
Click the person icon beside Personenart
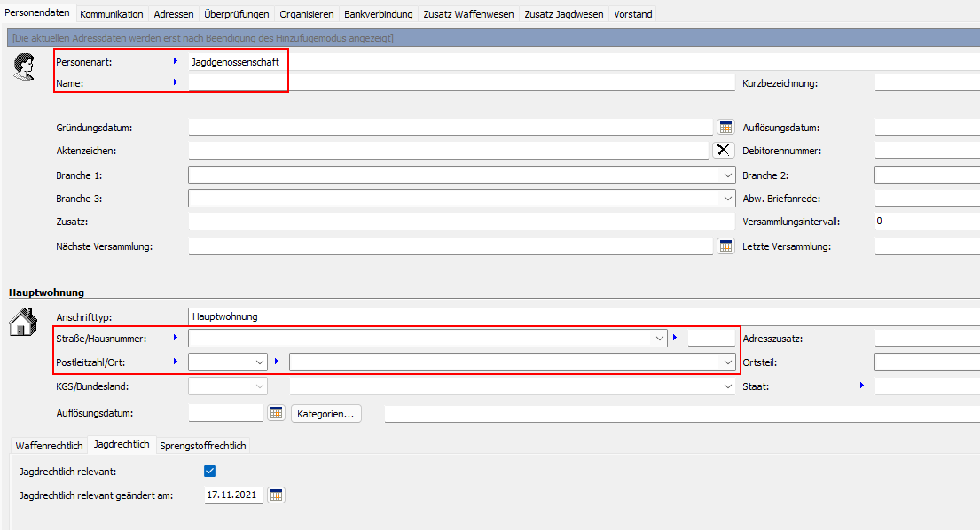tap(23, 67)
